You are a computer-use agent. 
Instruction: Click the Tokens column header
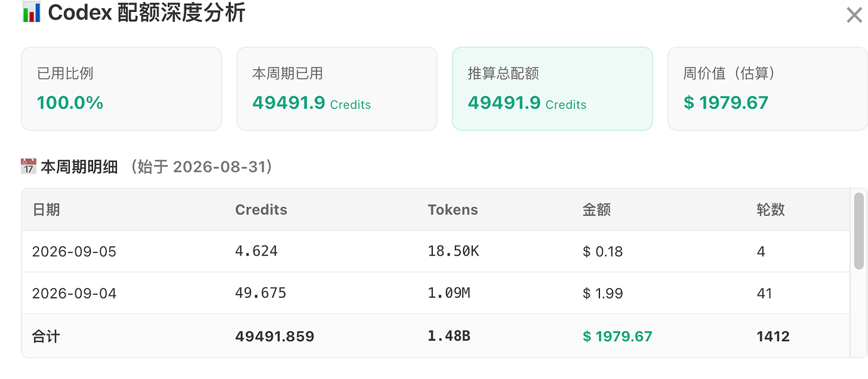point(453,210)
